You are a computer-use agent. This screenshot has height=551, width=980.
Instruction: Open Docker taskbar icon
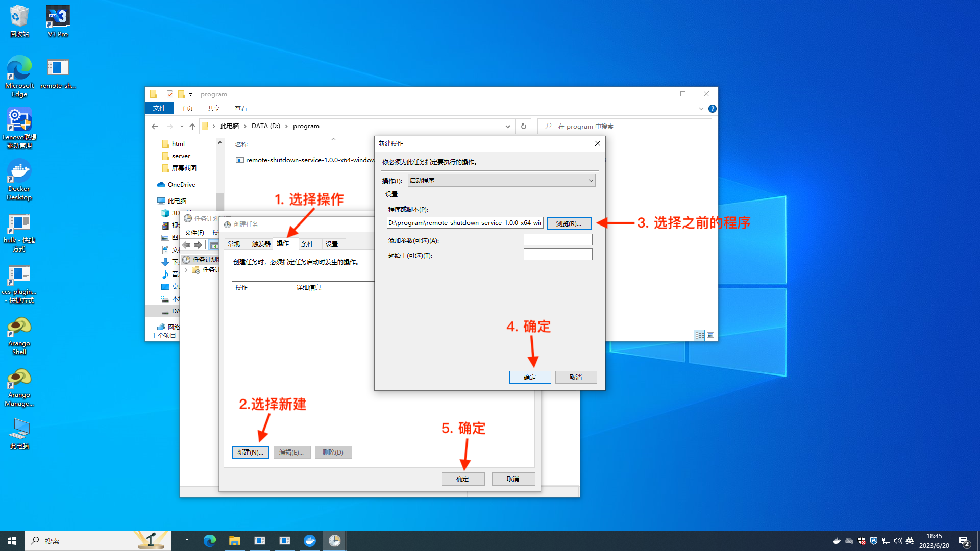(310, 541)
